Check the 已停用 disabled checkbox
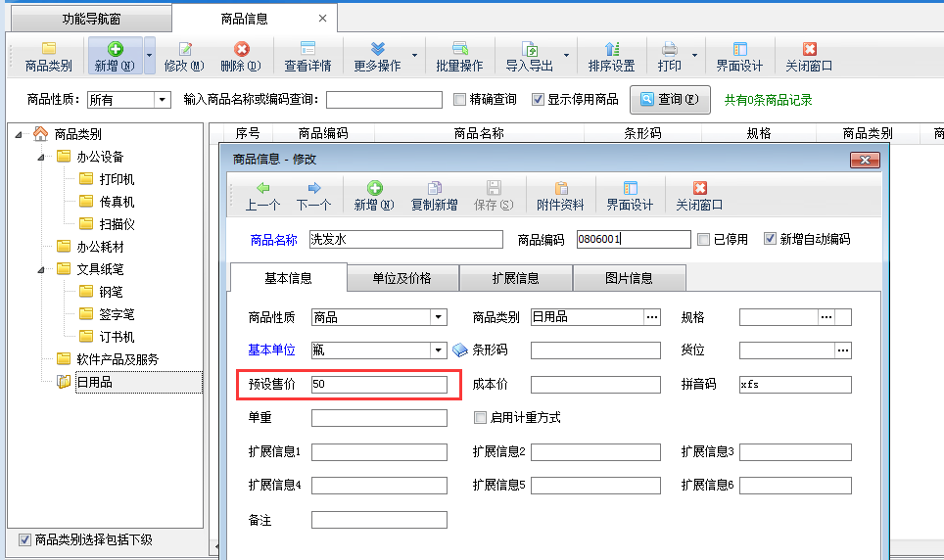This screenshot has width=944, height=560. 703,239
